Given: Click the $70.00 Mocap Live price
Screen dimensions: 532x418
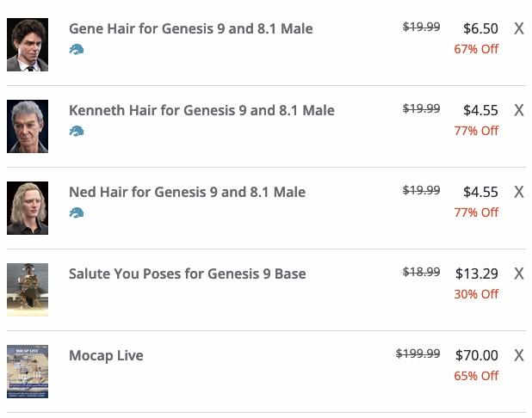Looking at the screenshot, I should coord(477,355).
